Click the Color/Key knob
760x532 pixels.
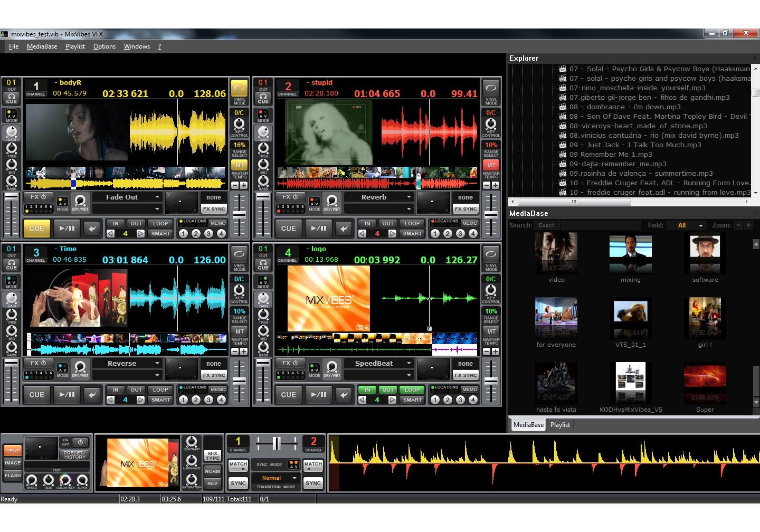(65, 480)
